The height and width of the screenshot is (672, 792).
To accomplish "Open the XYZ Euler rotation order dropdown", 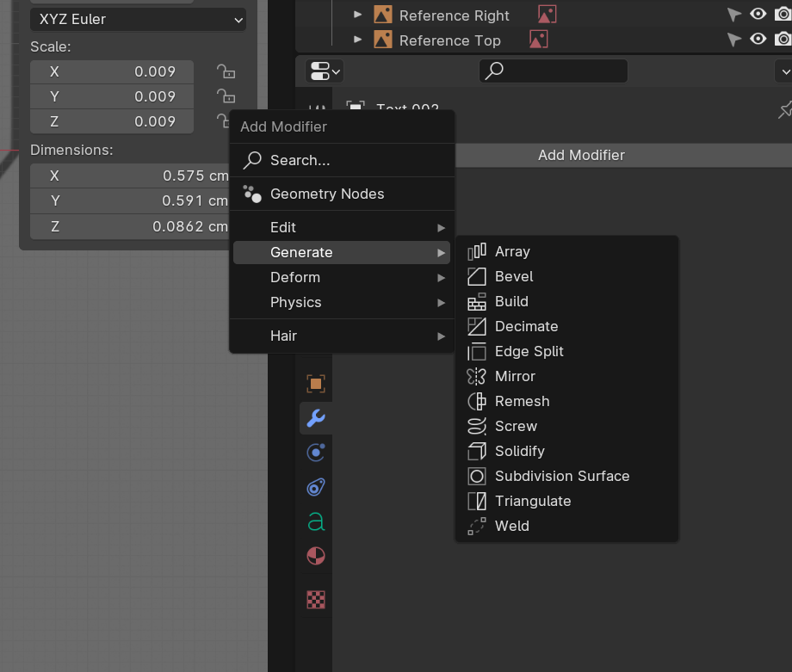I will click(x=138, y=17).
